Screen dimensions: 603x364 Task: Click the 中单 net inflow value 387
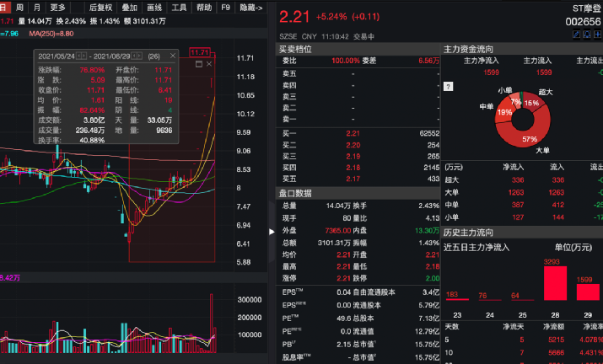tap(518, 205)
